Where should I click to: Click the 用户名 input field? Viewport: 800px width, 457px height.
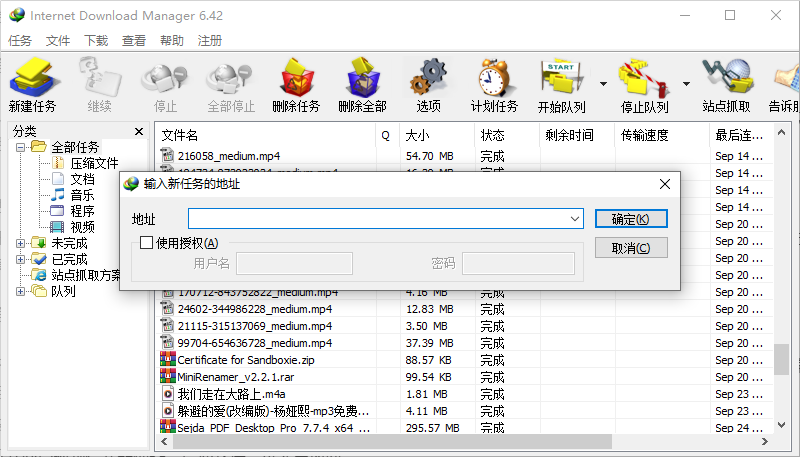point(294,263)
